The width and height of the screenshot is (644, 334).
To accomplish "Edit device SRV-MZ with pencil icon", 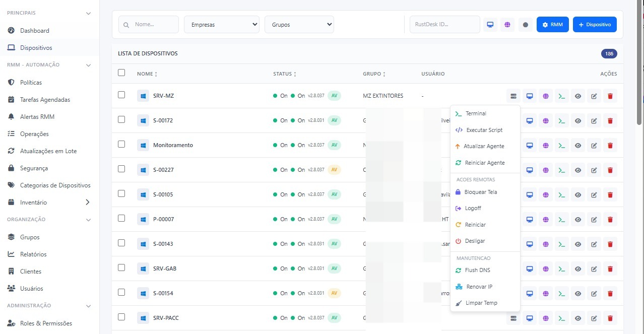I will pyautogui.click(x=594, y=96).
